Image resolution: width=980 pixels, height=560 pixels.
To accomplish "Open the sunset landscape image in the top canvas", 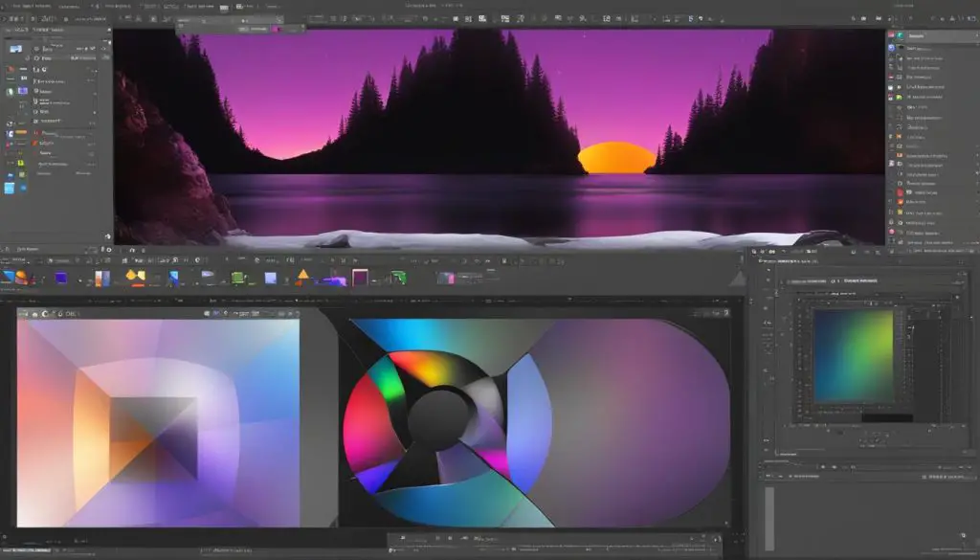I will (499, 136).
